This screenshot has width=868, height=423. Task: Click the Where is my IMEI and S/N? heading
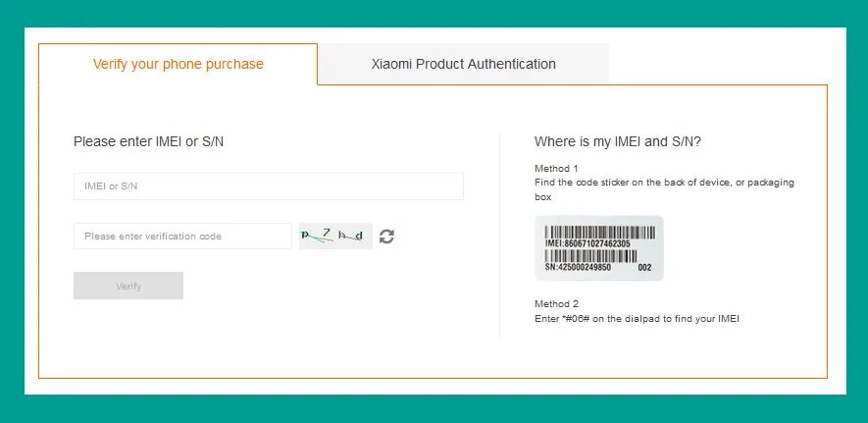tap(618, 141)
